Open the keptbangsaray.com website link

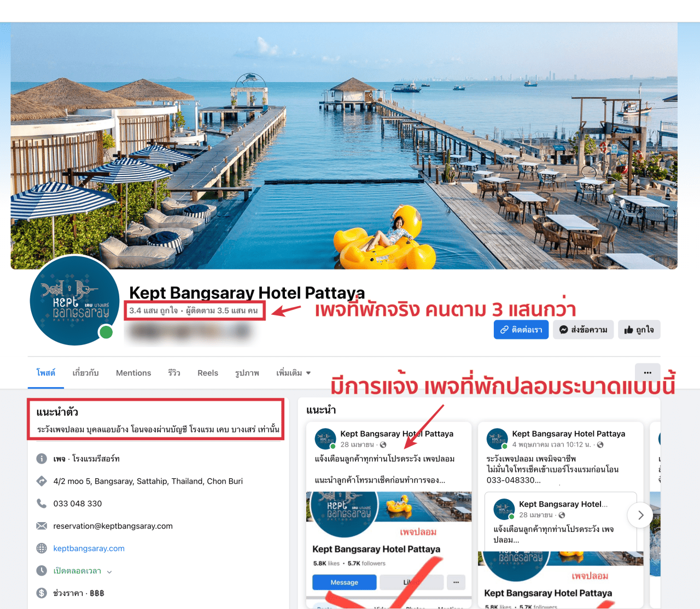[x=89, y=548]
